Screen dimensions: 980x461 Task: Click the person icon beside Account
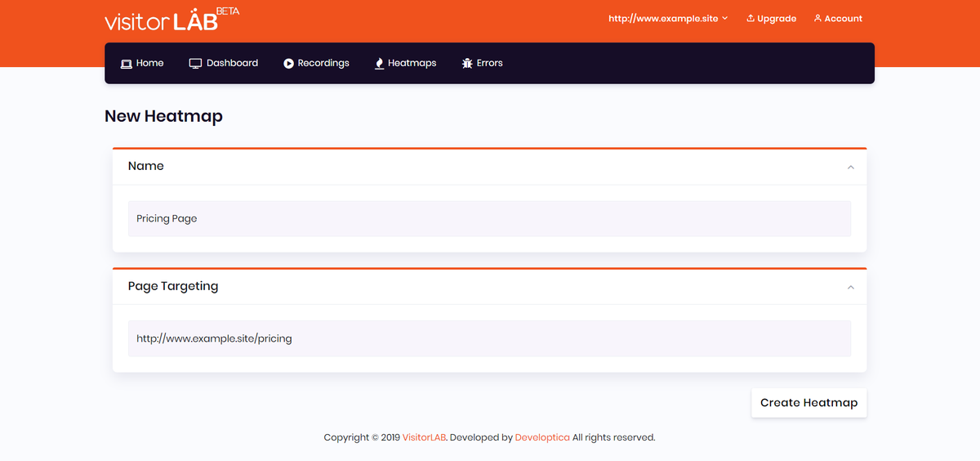(x=817, y=18)
